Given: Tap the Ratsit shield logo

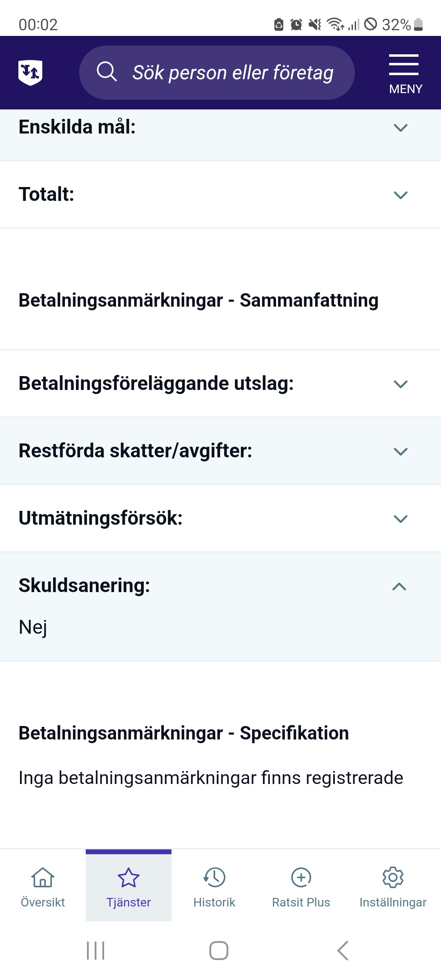Looking at the screenshot, I should point(30,73).
